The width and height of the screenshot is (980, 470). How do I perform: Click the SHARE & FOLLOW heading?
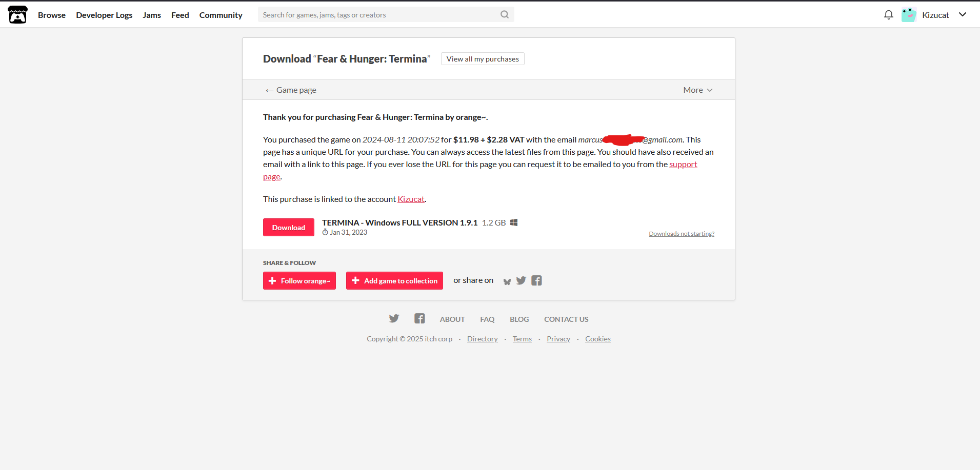tap(289, 263)
